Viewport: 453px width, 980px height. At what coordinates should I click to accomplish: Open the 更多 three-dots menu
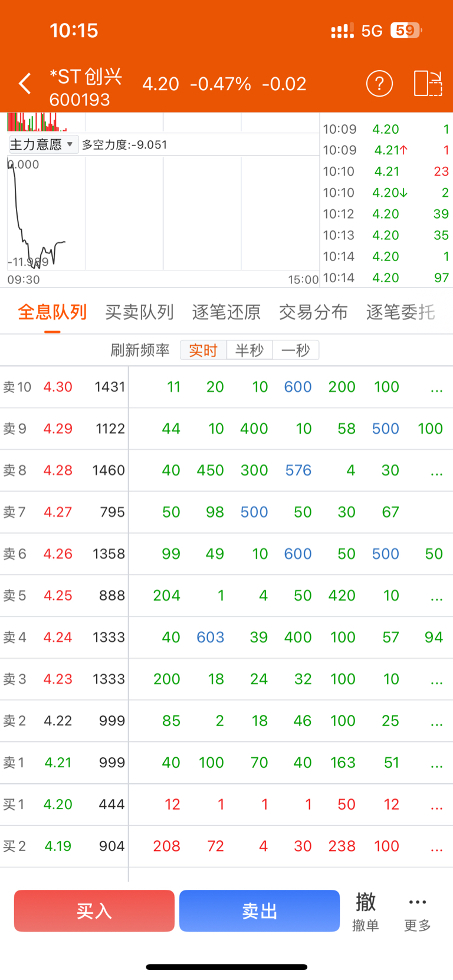coord(418,912)
